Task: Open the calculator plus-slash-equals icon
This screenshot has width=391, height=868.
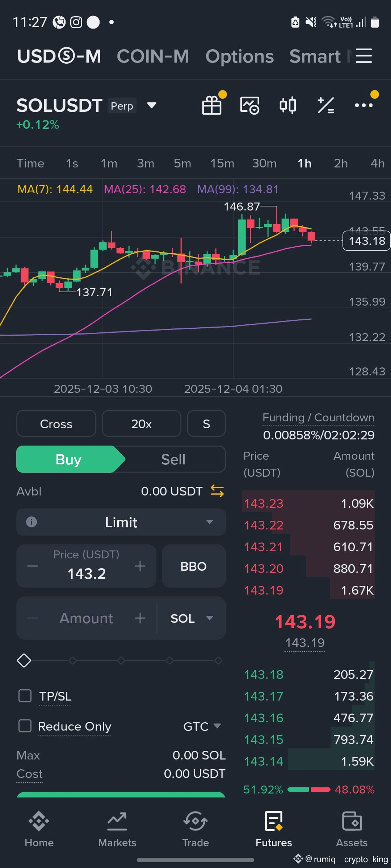Action: tap(326, 105)
